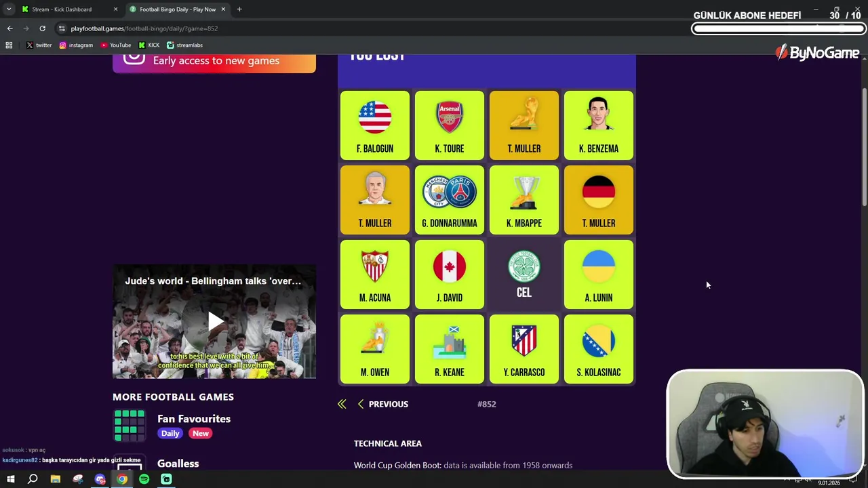Click the PREVIOUS game link
This screenshot has height=488, width=868.
tap(383, 404)
